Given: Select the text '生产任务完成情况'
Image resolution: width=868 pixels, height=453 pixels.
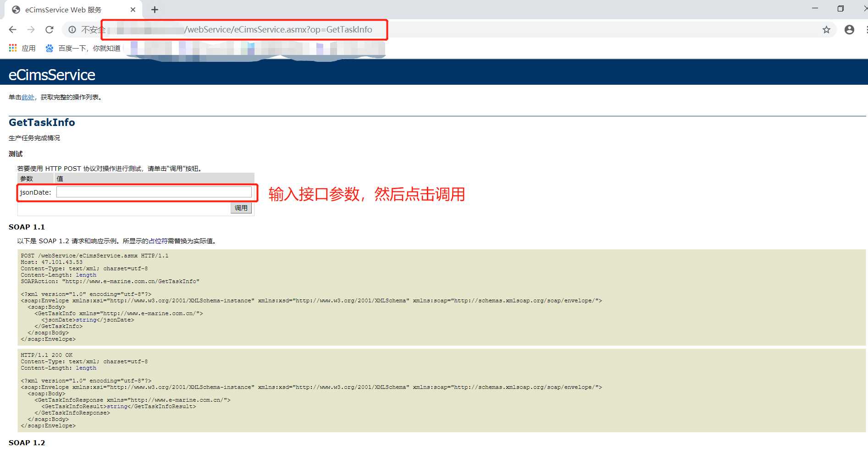Looking at the screenshot, I should (34, 138).
